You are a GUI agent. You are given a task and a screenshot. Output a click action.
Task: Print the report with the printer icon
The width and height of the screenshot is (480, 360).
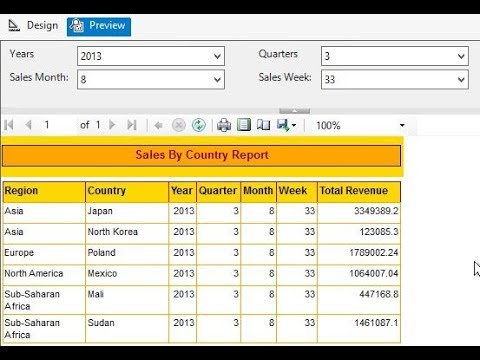click(224, 125)
